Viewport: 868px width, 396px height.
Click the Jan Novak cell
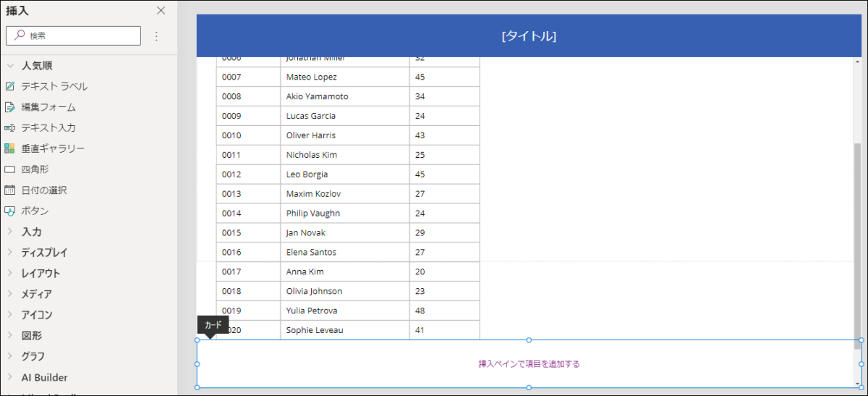click(345, 233)
